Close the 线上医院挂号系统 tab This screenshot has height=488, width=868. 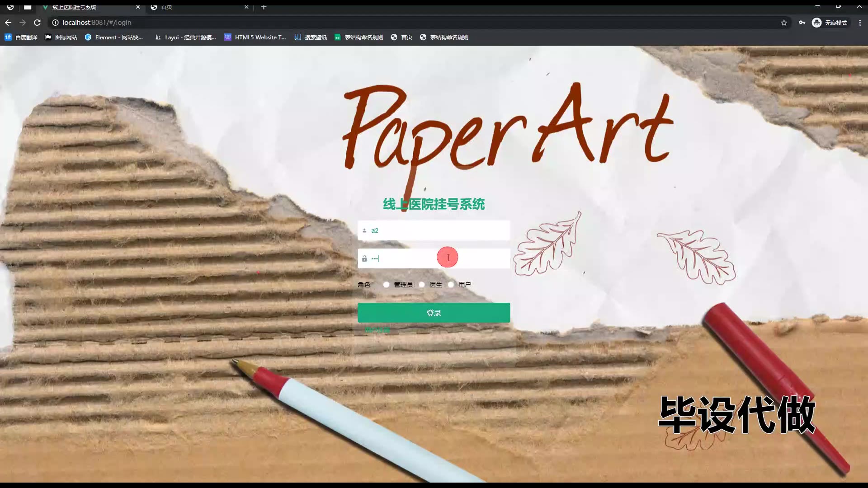[138, 7]
